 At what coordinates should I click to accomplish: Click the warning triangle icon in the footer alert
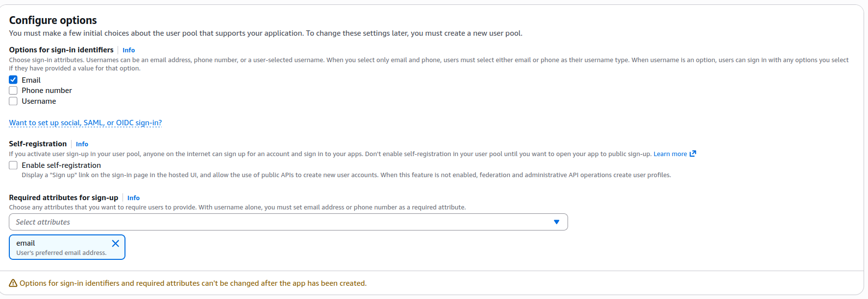13,283
